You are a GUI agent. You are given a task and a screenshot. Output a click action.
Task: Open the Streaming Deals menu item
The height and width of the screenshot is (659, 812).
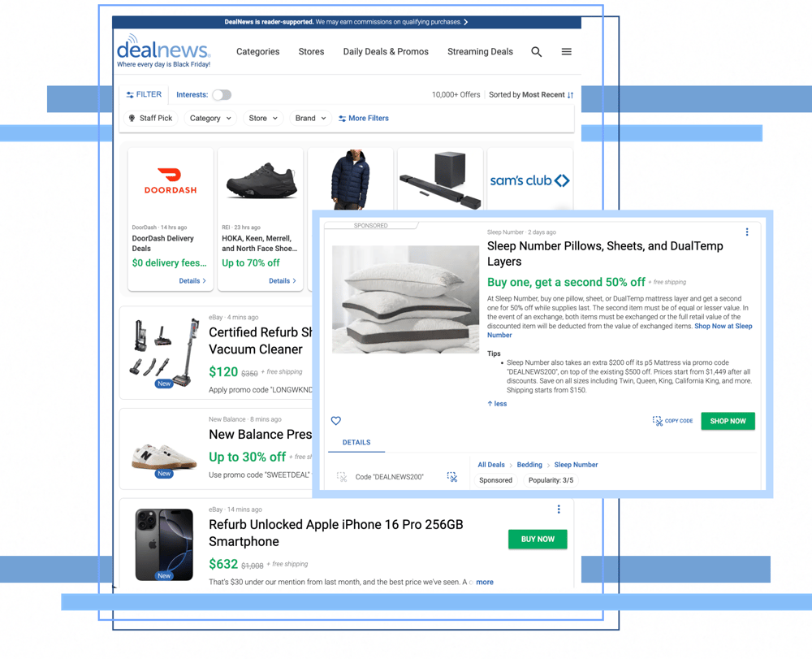click(480, 51)
